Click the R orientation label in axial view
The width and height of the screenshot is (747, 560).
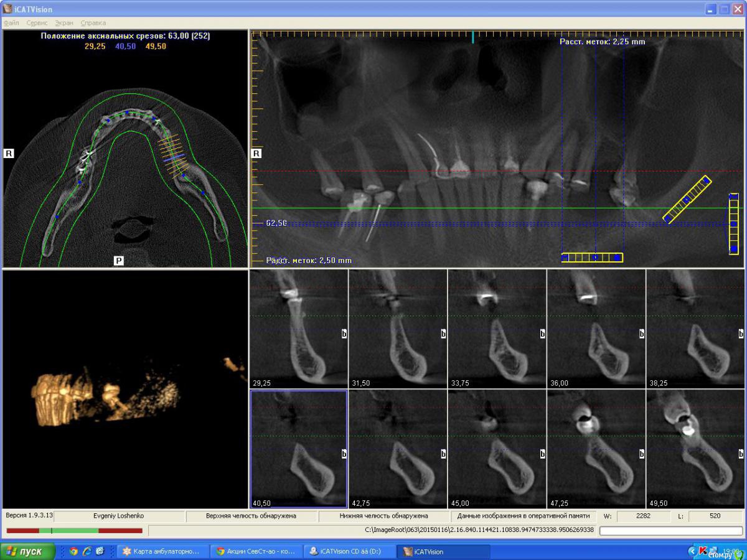pyautogui.click(x=10, y=153)
